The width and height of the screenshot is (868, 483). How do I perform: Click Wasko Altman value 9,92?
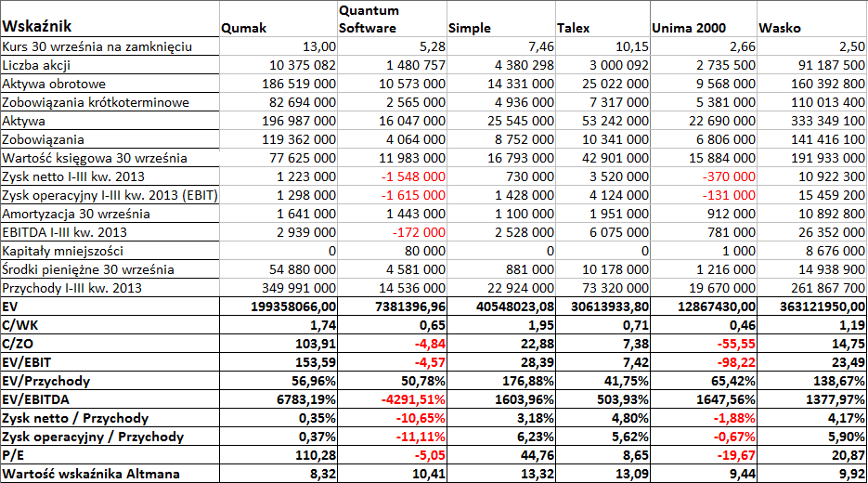(x=852, y=474)
